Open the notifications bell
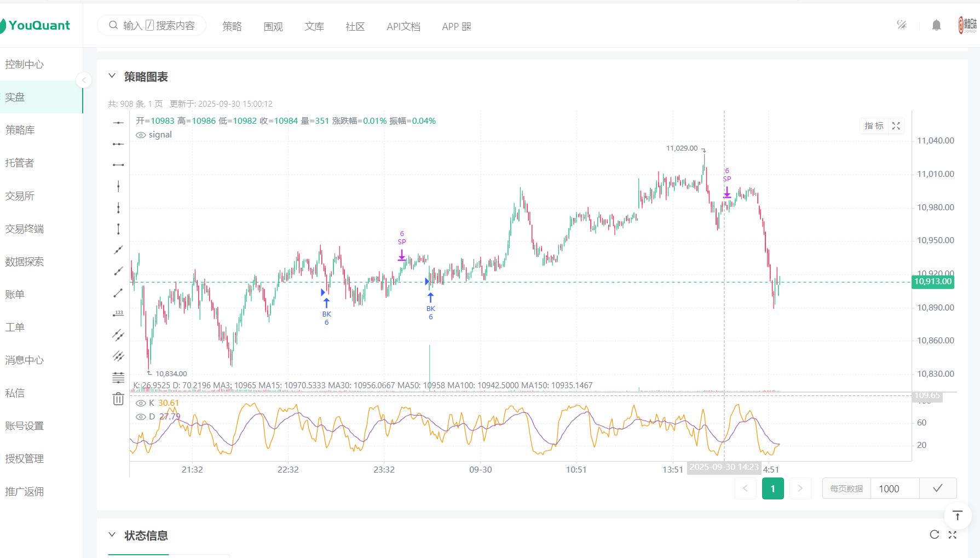The width and height of the screenshot is (980, 558). pyautogui.click(x=936, y=25)
